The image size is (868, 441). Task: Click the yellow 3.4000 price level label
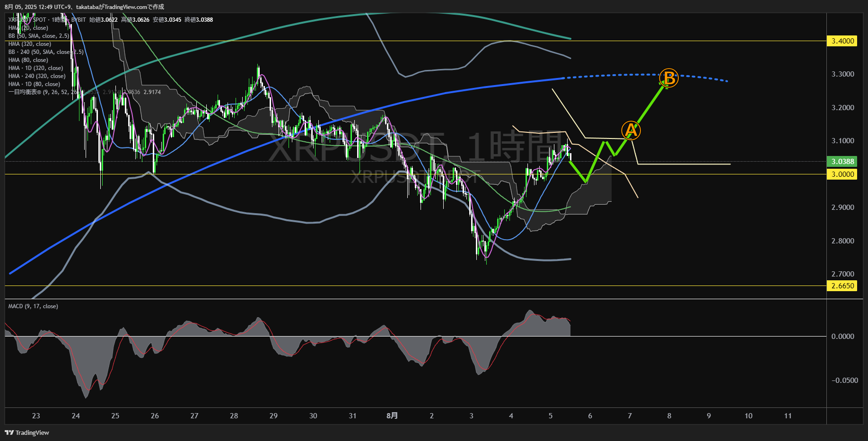pyautogui.click(x=842, y=41)
